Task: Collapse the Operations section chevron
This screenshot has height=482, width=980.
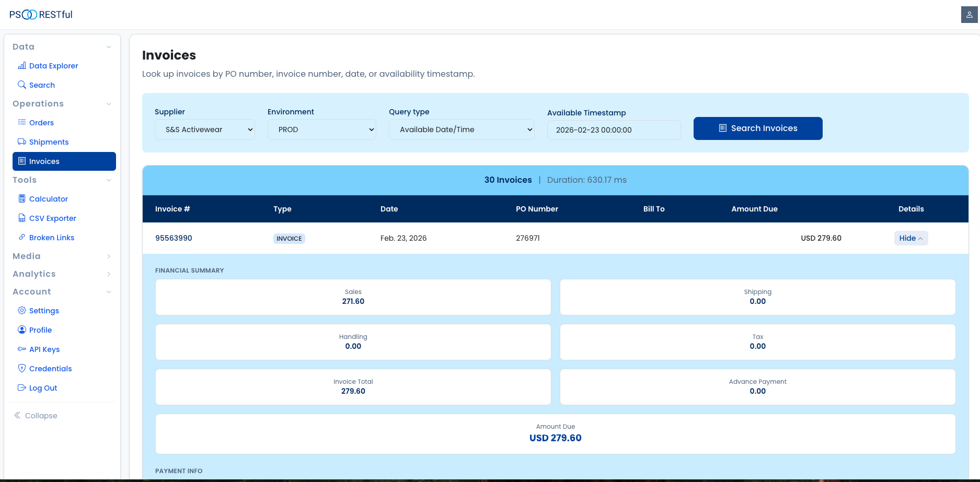Action: tap(109, 103)
